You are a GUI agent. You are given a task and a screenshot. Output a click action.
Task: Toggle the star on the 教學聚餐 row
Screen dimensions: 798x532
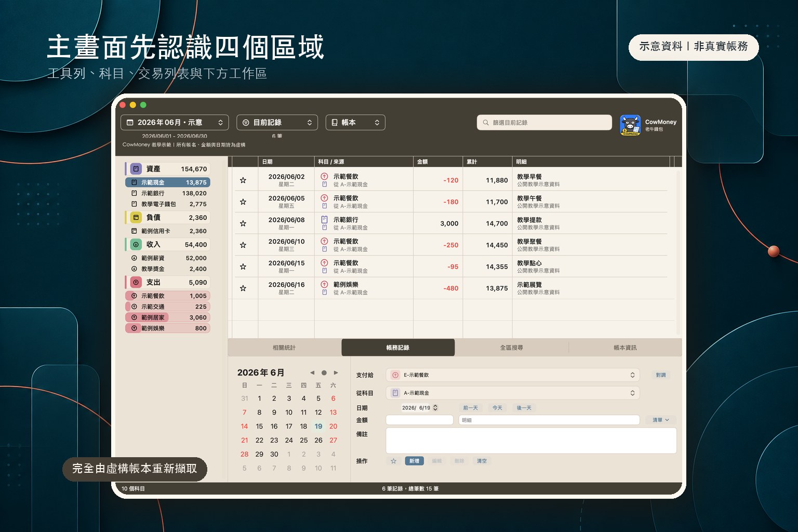[243, 245]
